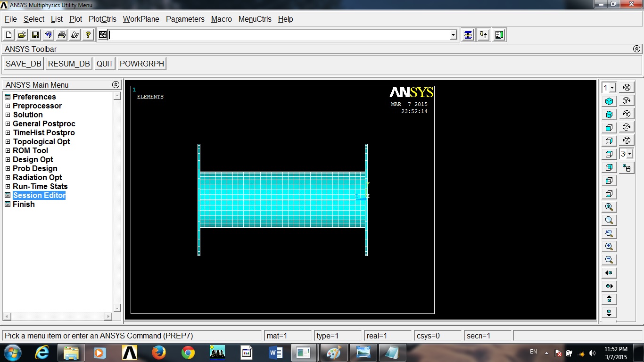Open the Pan-Zoom-Rotate toolbar icon
The height and width of the screenshot is (362, 644).
click(x=48, y=35)
